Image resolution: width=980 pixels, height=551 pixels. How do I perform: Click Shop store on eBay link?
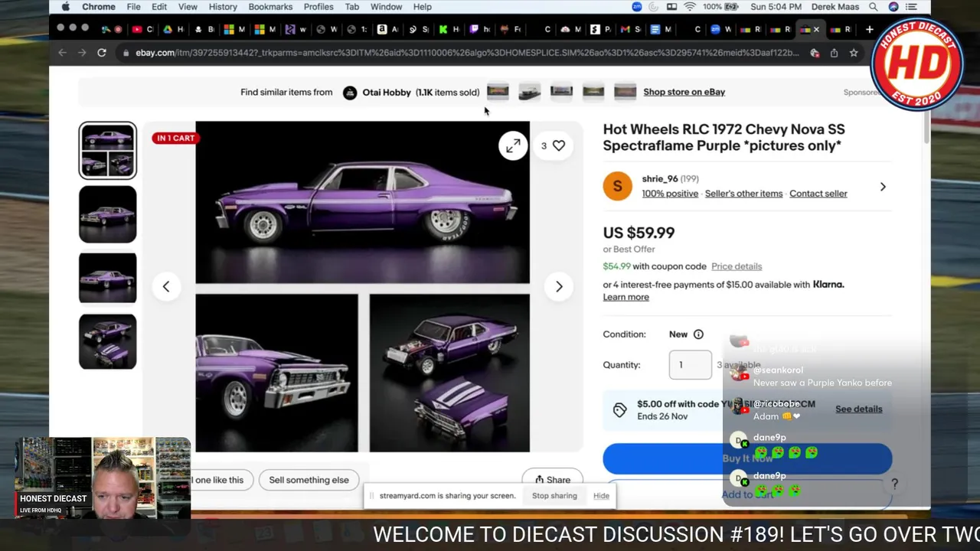(x=684, y=92)
